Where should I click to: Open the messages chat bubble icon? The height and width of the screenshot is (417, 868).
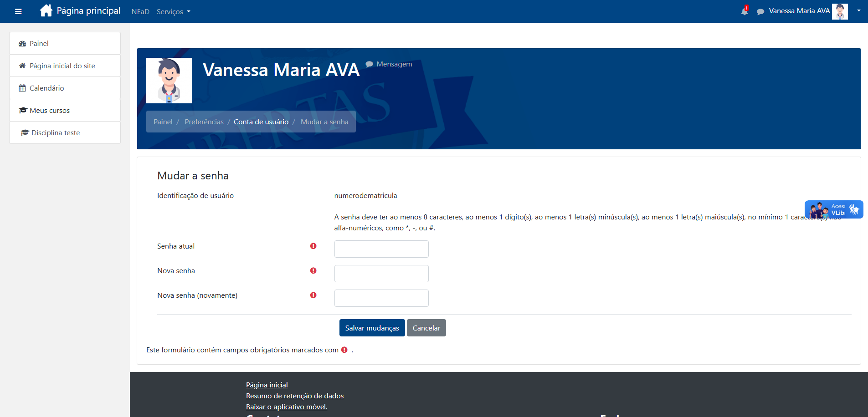(760, 12)
